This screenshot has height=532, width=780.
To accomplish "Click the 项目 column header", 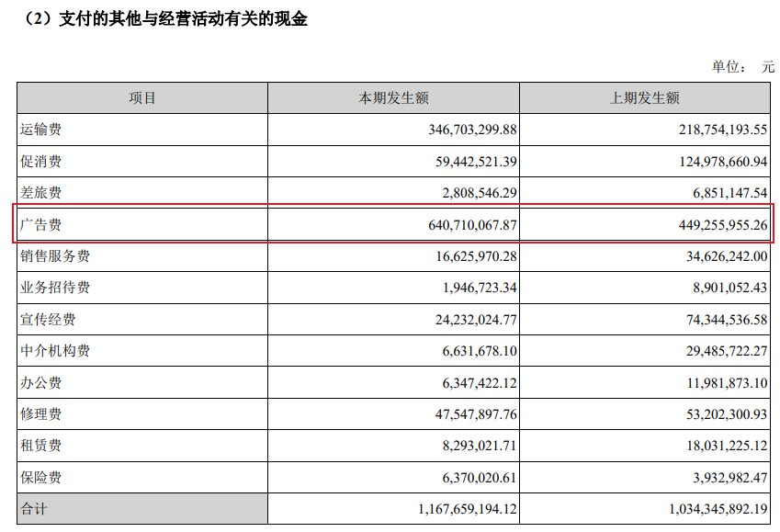I will (x=142, y=98).
